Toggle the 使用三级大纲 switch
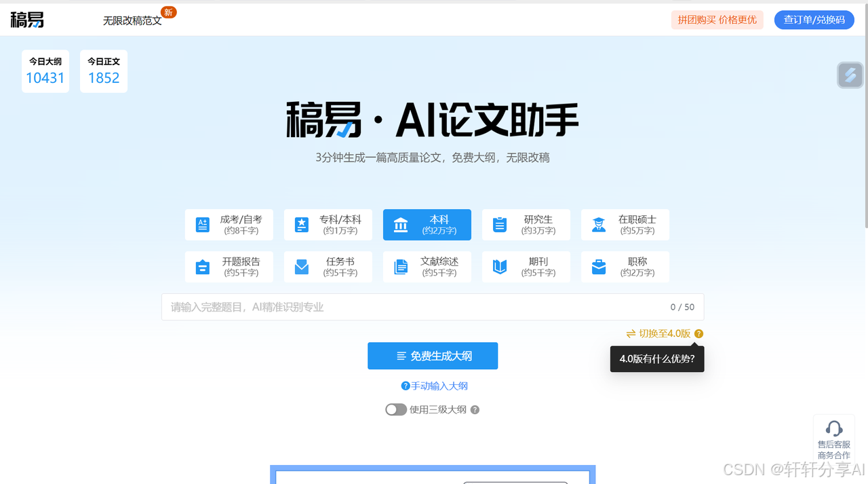Viewport: 868px width, 484px height. (x=396, y=410)
